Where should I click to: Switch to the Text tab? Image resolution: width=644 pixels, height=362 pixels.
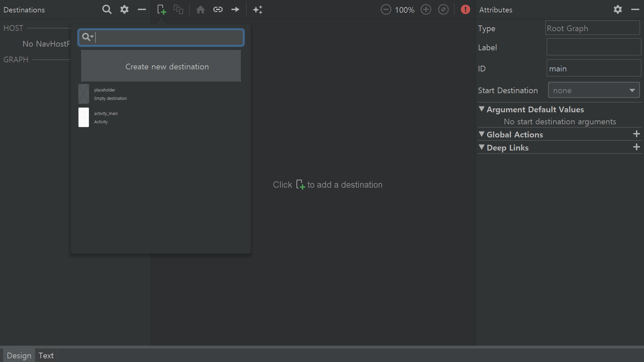46,356
